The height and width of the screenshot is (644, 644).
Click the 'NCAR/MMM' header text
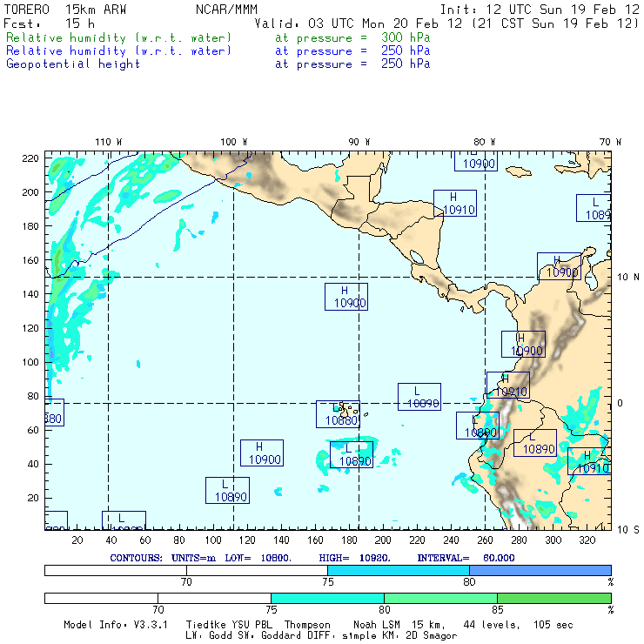[226, 10]
